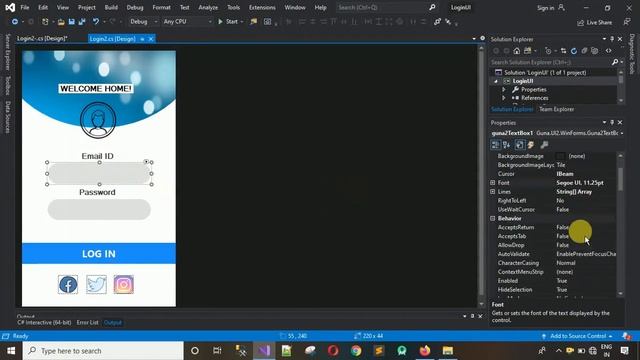Switch Properties to Categorized view
This screenshot has width=640, height=360.
tap(496, 145)
